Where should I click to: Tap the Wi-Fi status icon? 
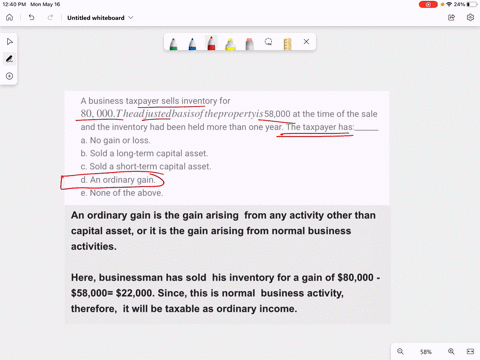[x=449, y=4]
